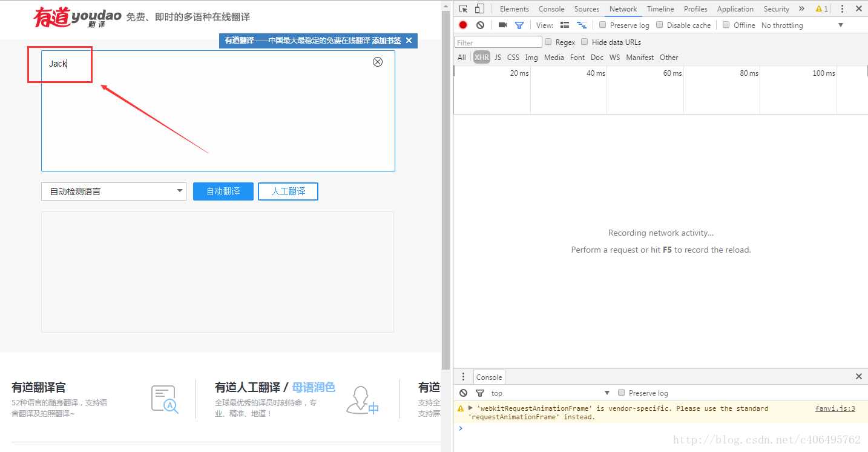Enable the Regex filter checkbox

(x=548, y=42)
